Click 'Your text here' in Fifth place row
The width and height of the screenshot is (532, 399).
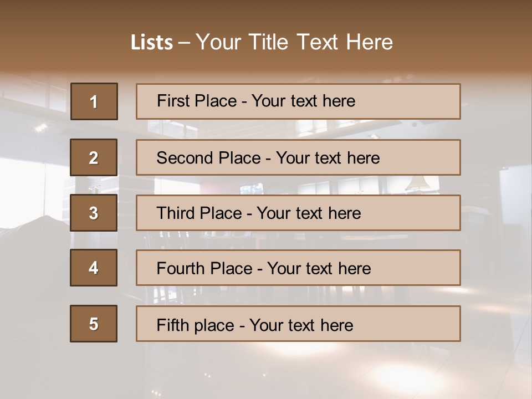[x=301, y=325]
